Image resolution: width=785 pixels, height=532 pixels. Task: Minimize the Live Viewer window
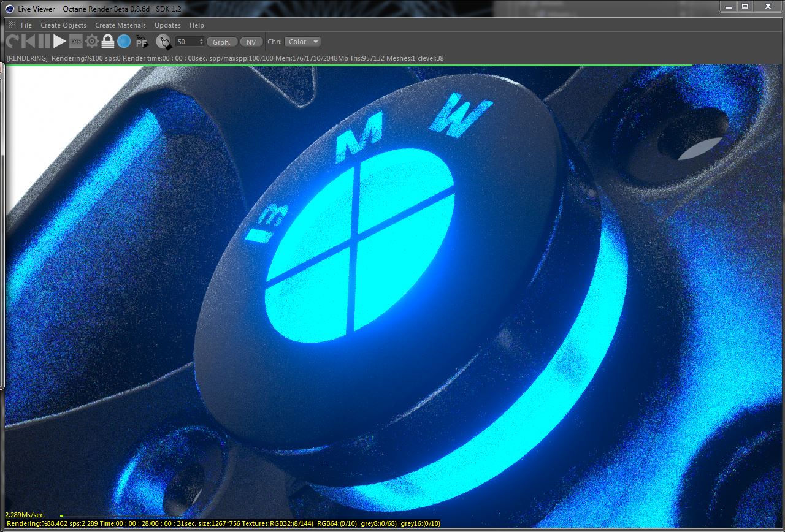728,6
